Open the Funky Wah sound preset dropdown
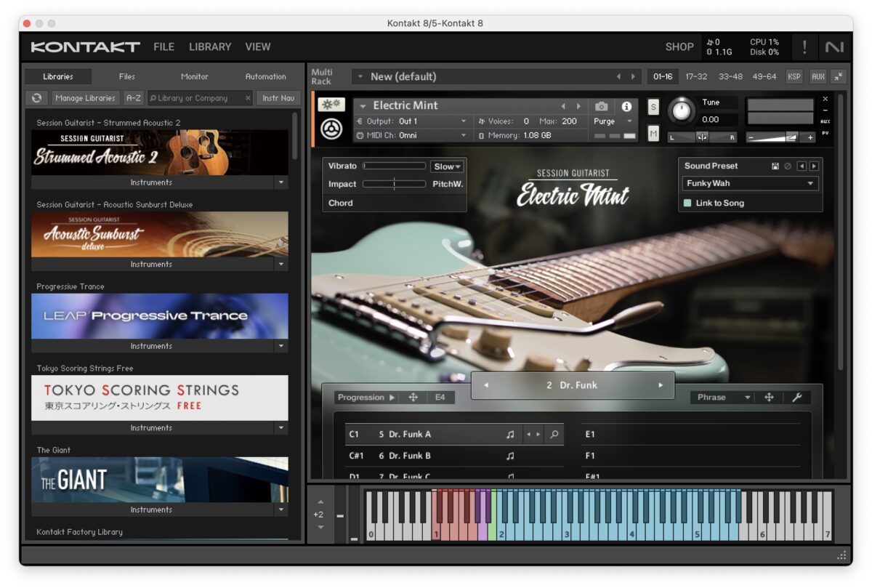 [750, 184]
